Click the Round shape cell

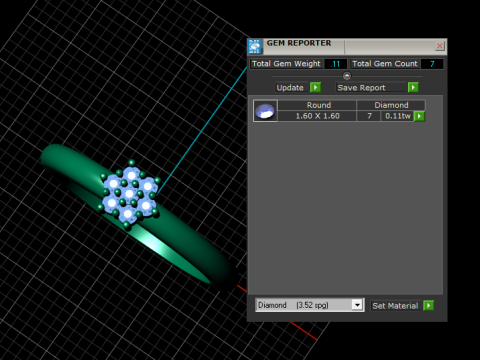(317, 105)
